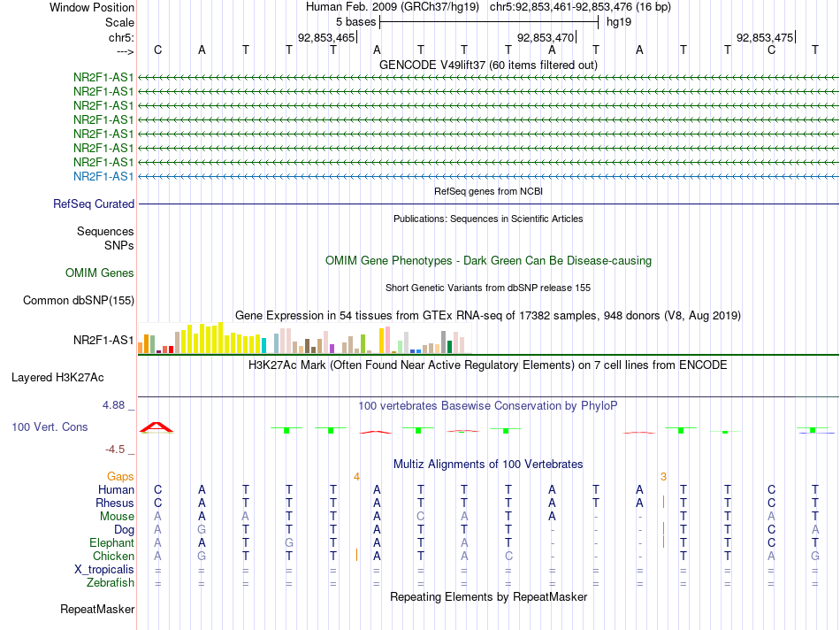
Task: Click the Chicken alignment row label
Action: pos(113,556)
